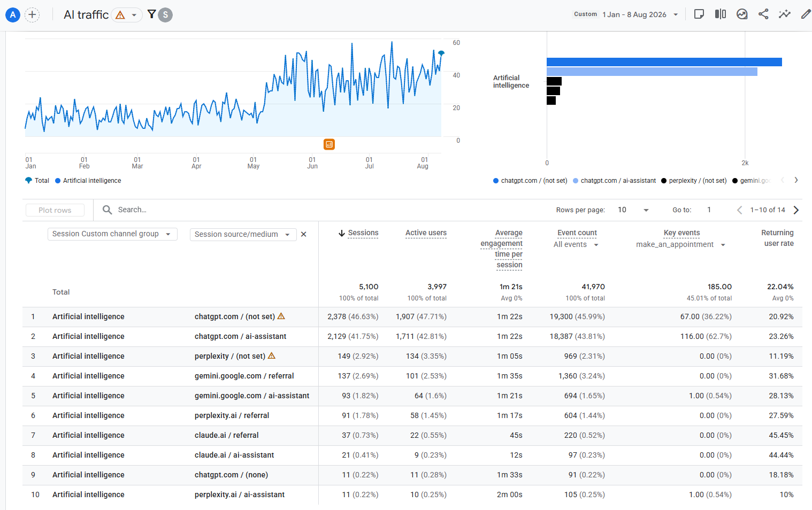This screenshot has height=510, width=812.
Task: Click the AI traffic report title
Action: tap(86, 15)
